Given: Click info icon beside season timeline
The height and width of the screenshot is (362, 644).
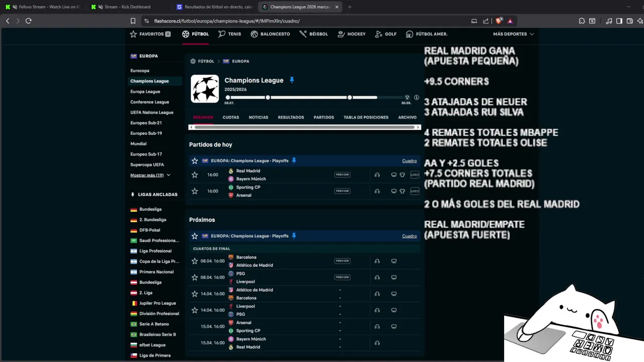Looking at the screenshot, I should point(416,98).
